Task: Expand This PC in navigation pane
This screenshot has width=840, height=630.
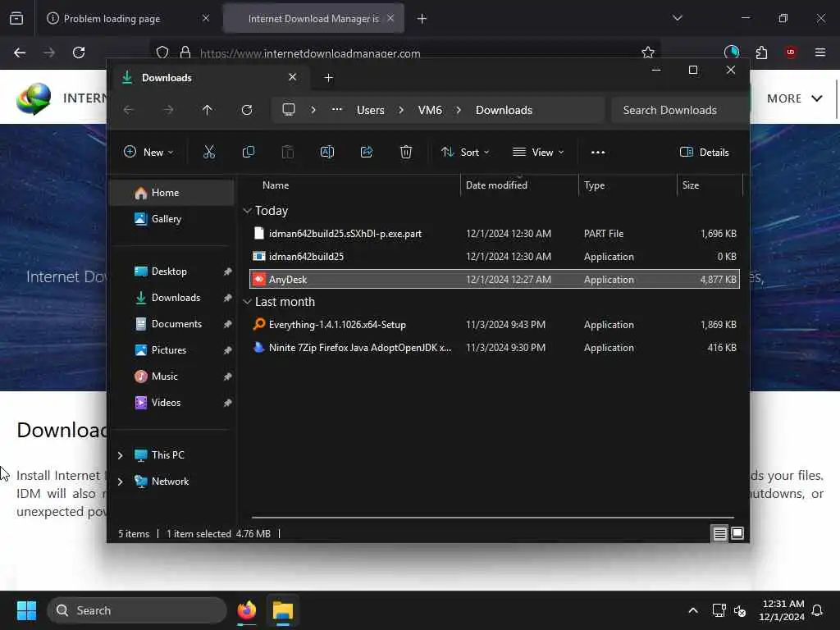Action: point(120,454)
